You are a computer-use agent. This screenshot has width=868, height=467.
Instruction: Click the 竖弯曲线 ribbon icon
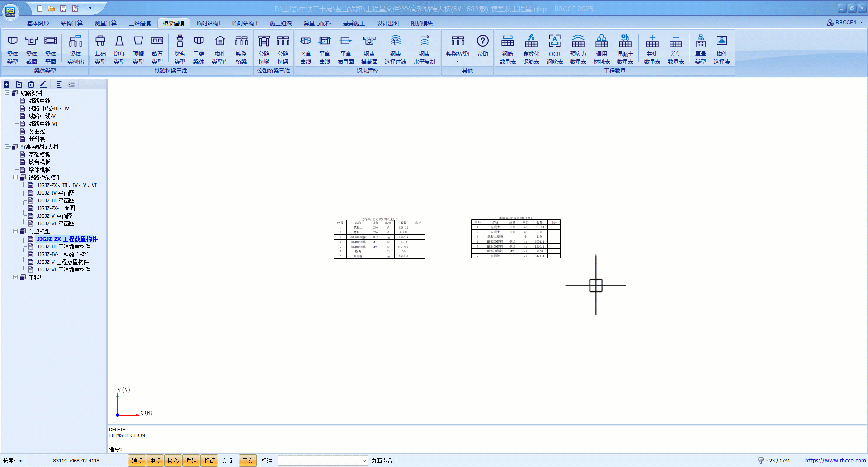click(x=306, y=49)
